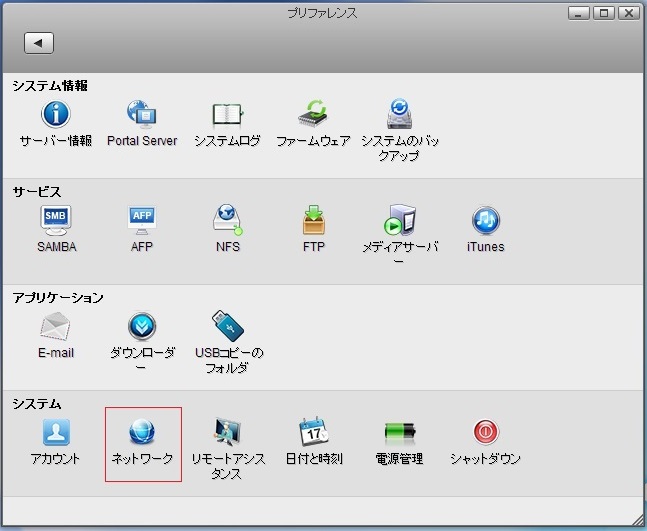The height and width of the screenshot is (531, 647).
Task: Click the システムログ label text
Action: [x=227, y=141]
